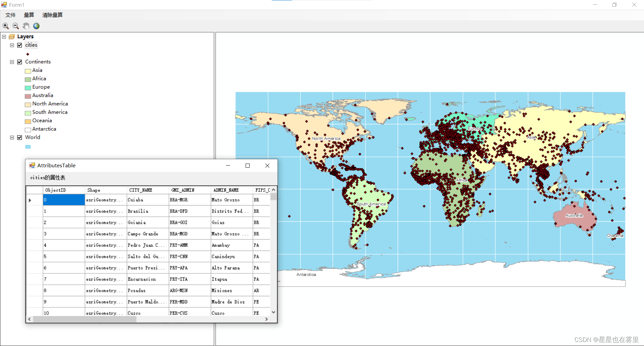644x346 pixels.
Task: Collapse the Continents layer node
Action: coord(12,62)
